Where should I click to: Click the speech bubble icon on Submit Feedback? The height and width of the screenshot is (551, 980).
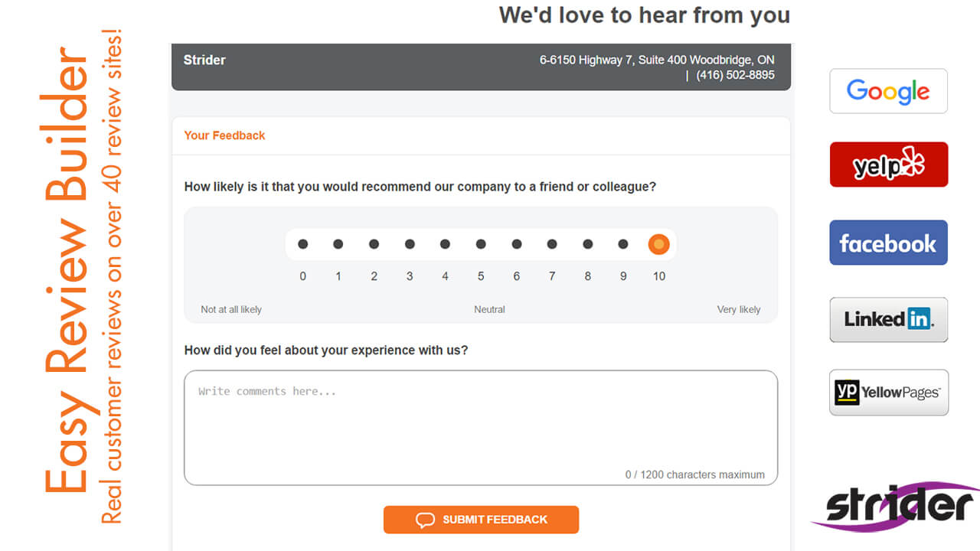pos(425,520)
